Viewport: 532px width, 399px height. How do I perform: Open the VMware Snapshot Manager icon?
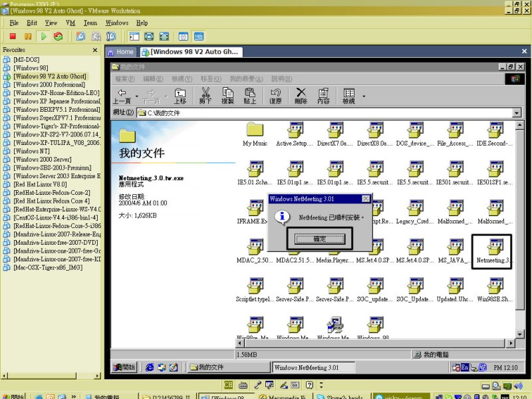pyautogui.click(x=111, y=36)
